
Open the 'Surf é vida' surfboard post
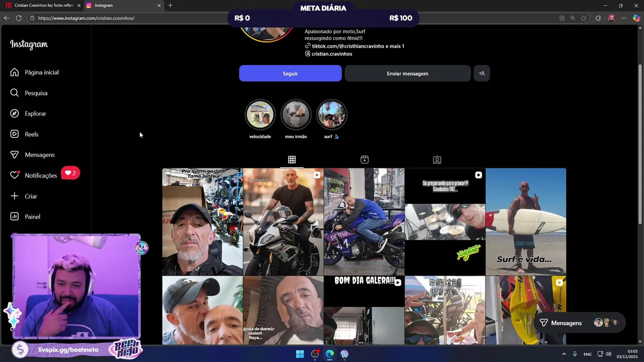(x=526, y=222)
